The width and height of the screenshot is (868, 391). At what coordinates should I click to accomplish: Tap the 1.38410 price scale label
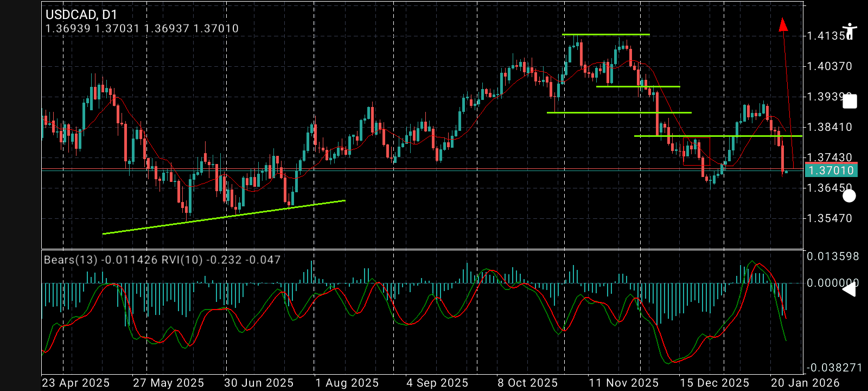tap(829, 127)
